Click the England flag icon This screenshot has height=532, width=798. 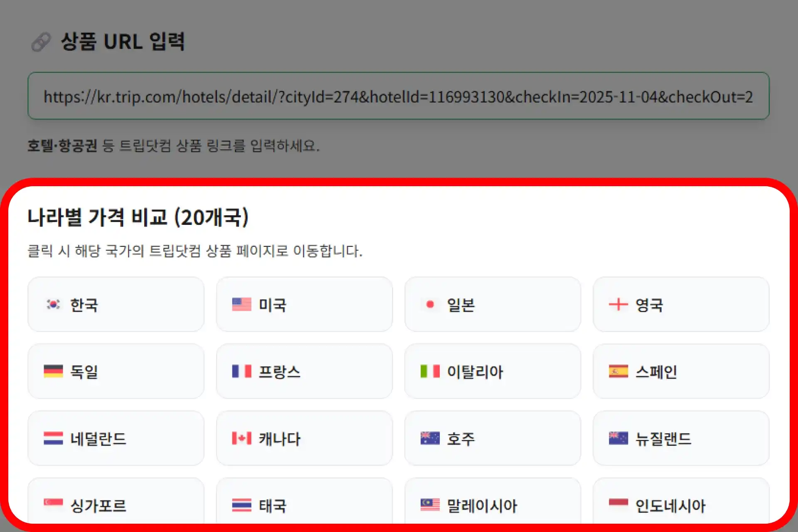618,305
